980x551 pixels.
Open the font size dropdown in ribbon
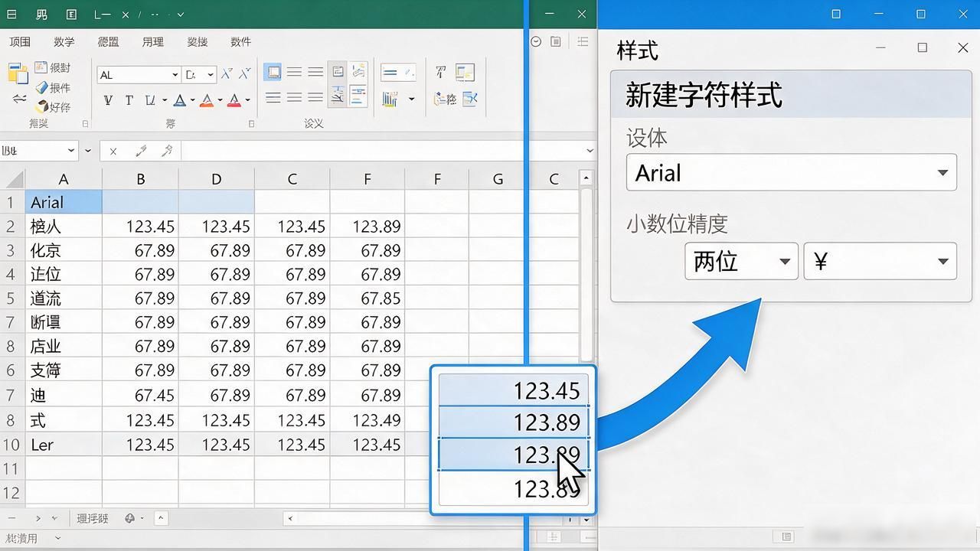point(211,75)
